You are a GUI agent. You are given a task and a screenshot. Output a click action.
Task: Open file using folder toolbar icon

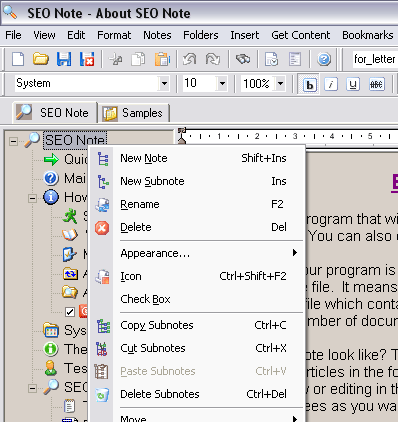41,59
